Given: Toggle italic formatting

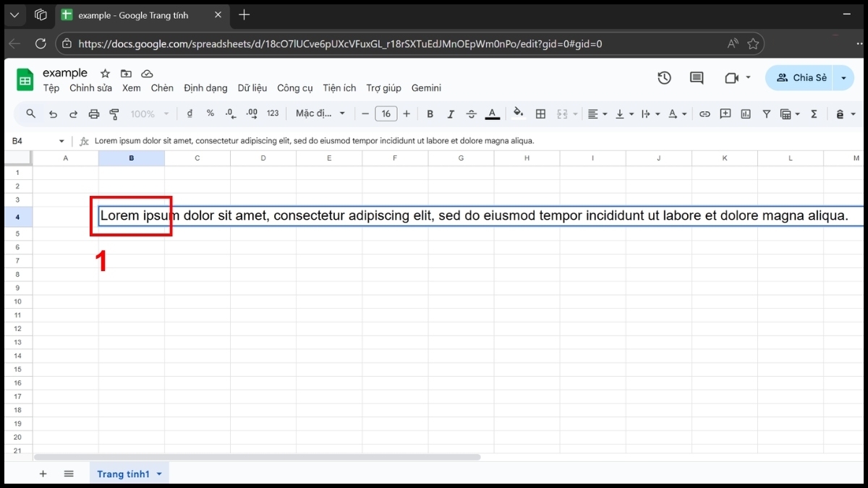Looking at the screenshot, I should click(450, 114).
